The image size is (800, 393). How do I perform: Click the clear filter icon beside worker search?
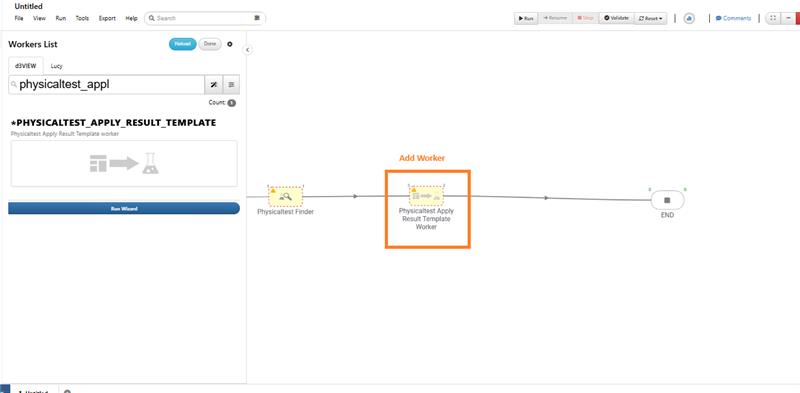tap(214, 85)
